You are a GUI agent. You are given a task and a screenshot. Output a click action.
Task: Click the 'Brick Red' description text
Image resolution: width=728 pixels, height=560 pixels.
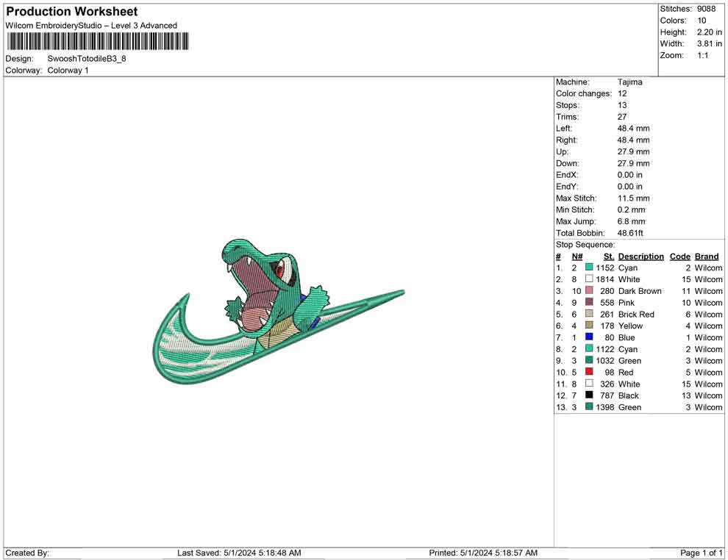637,314
